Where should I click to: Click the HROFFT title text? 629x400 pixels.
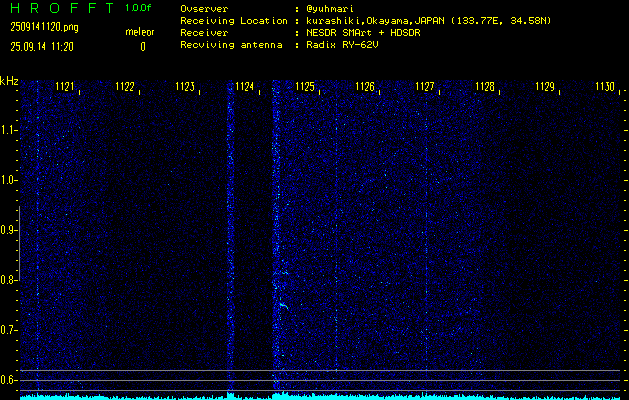click(x=63, y=8)
